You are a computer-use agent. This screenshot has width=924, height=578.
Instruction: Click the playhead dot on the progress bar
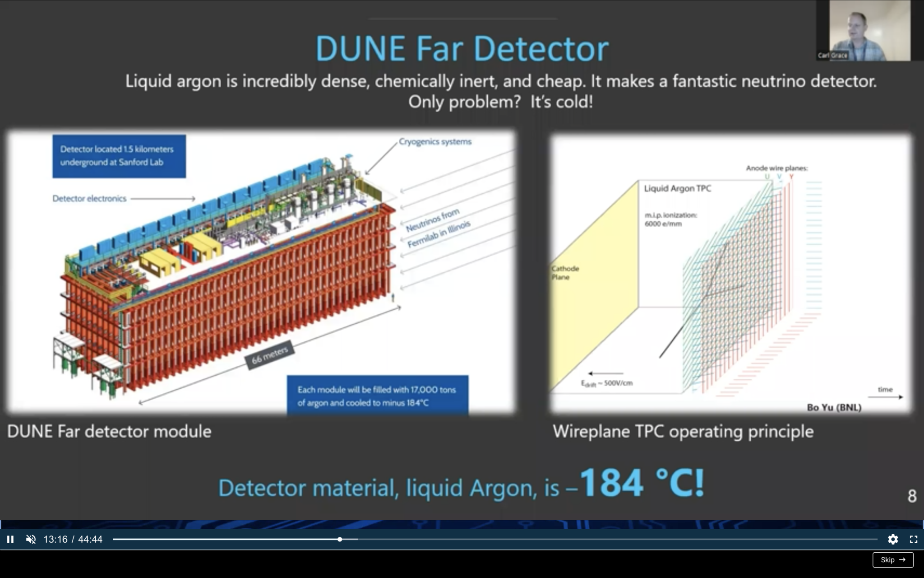(x=340, y=539)
